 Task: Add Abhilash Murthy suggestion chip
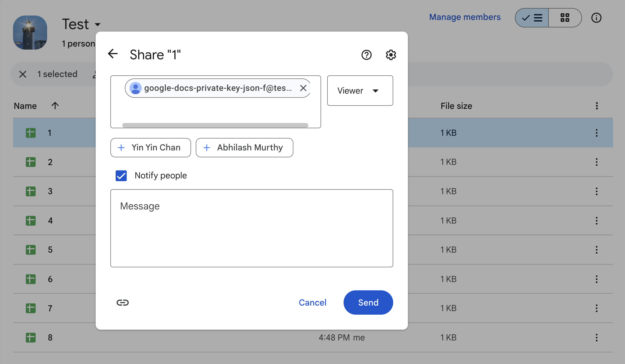pyautogui.click(x=244, y=148)
